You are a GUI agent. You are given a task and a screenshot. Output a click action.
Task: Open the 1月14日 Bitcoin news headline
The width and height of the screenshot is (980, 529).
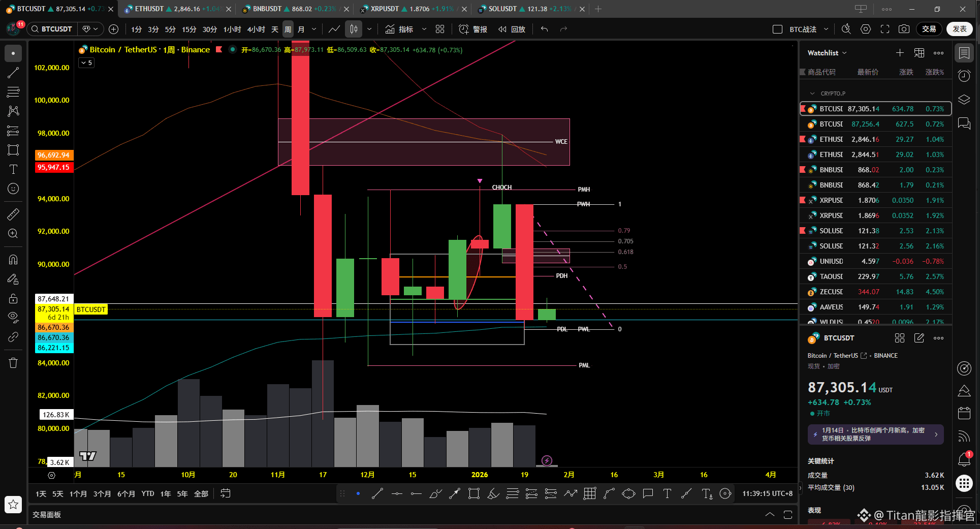(876, 434)
